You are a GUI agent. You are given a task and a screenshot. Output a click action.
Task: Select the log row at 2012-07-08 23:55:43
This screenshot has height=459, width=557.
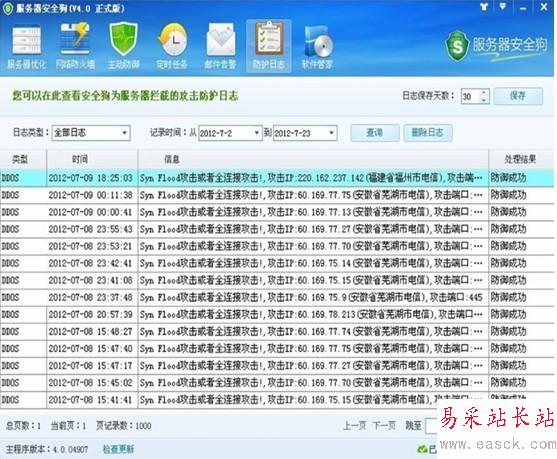[277, 229]
